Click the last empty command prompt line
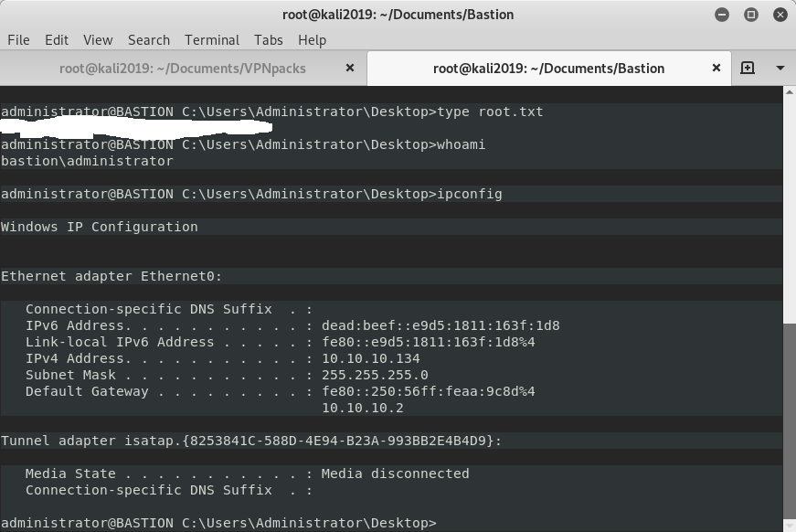The width and height of the screenshot is (796, 532). point(218,523)
